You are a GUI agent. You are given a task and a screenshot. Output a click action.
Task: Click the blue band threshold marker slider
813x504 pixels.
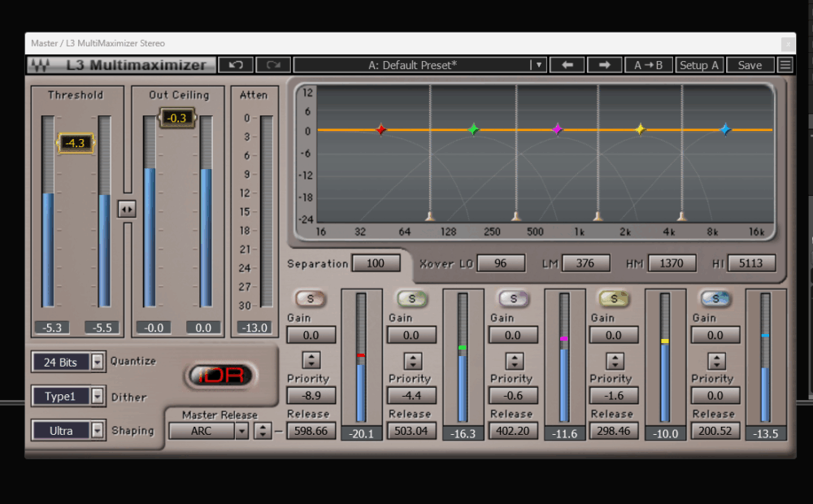765,336
